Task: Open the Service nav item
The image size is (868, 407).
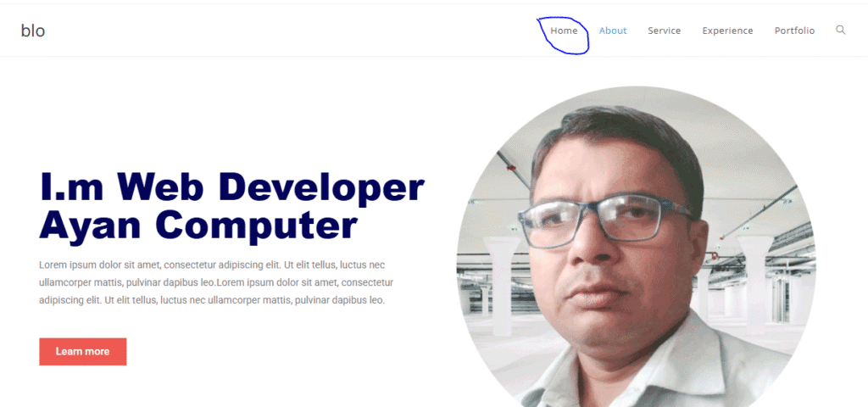Action: click(x=664, y=31)
